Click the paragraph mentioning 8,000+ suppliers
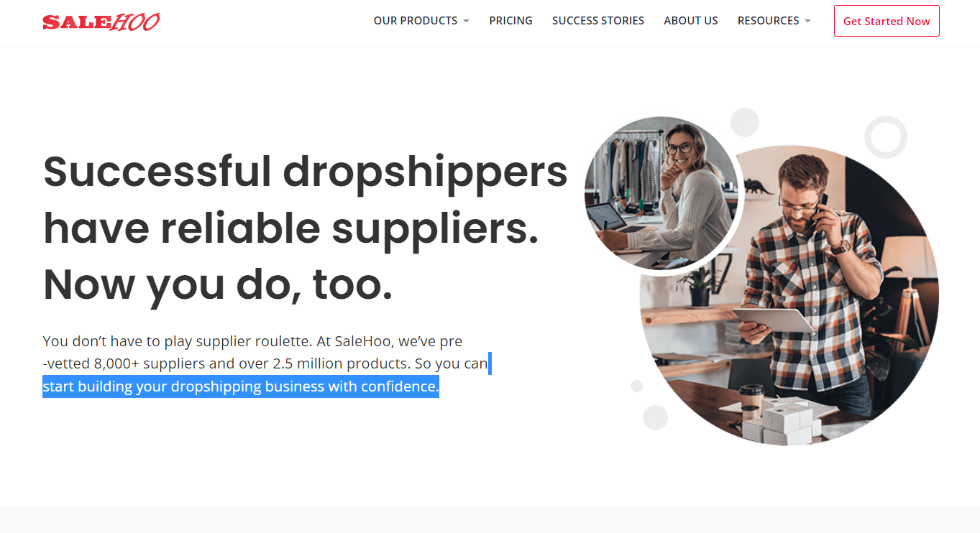Viewport: 980px width, 533px height. [265, 363]
